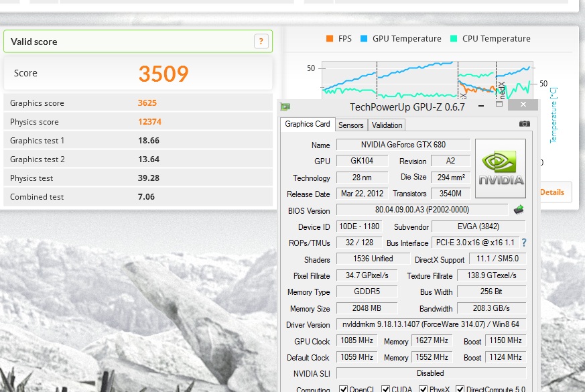Click the orange FPS legend swatch

pos(329,39)
